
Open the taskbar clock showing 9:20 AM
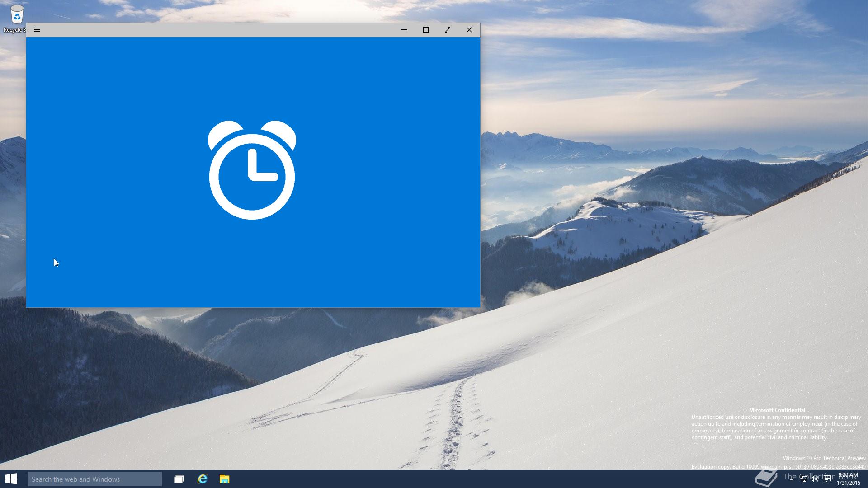coord(849,479)
